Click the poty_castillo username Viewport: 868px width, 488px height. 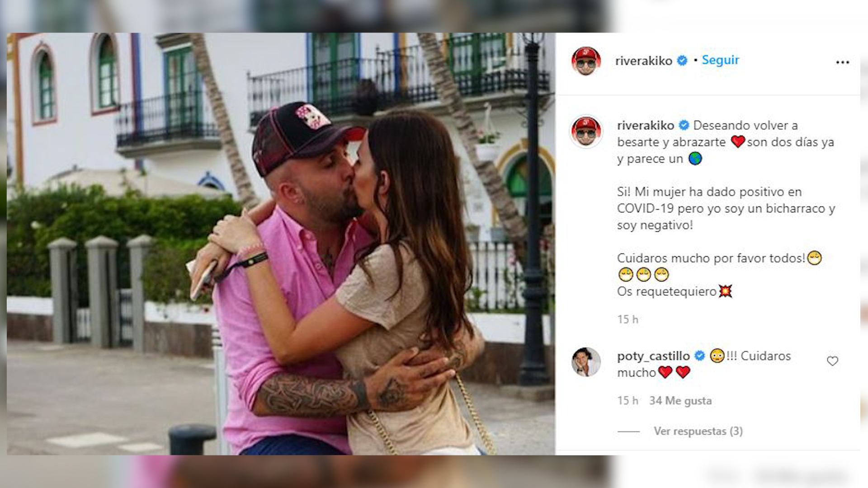point(653,356)
